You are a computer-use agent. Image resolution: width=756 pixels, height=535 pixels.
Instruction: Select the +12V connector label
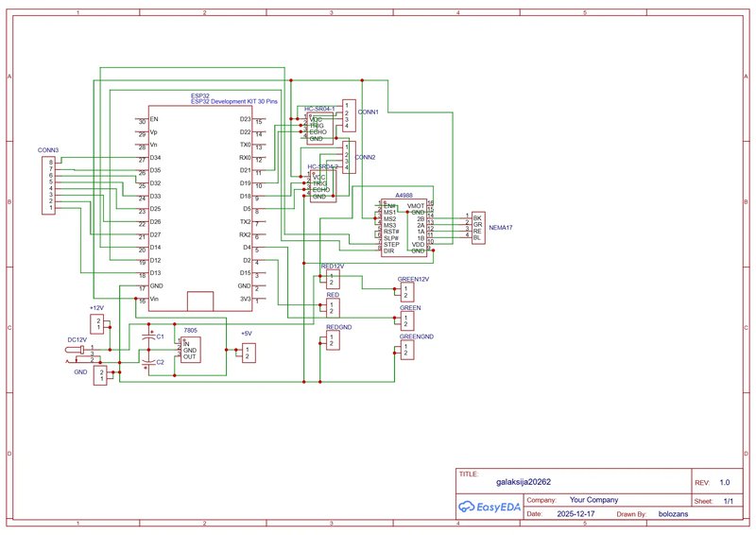pos(96,308)
